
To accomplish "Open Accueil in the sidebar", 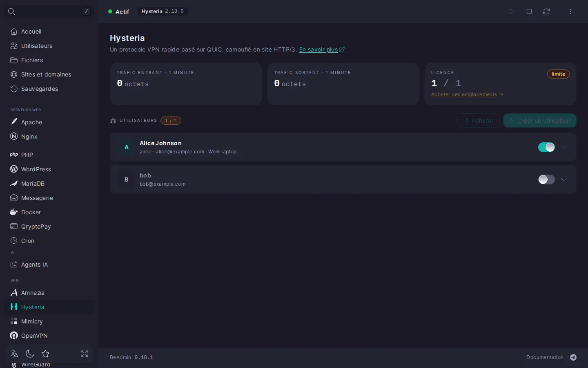I will pyautogui.click(x=49, y=31).
